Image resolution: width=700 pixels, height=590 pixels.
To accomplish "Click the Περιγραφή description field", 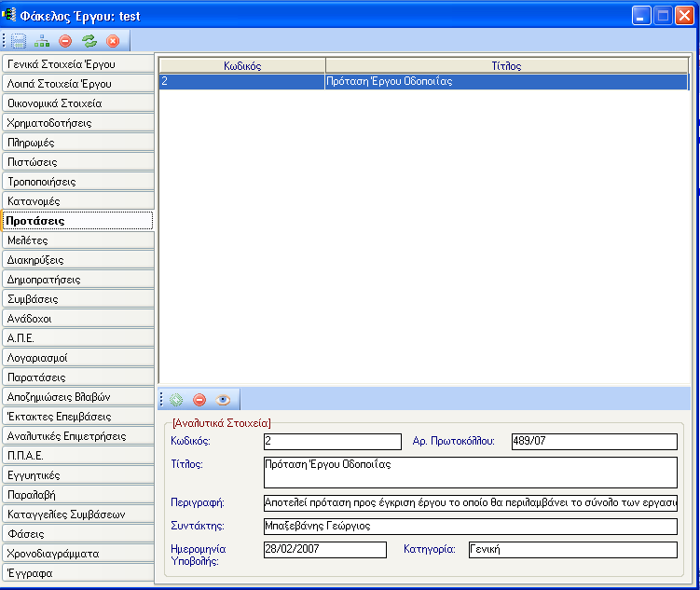I will 471,503.
